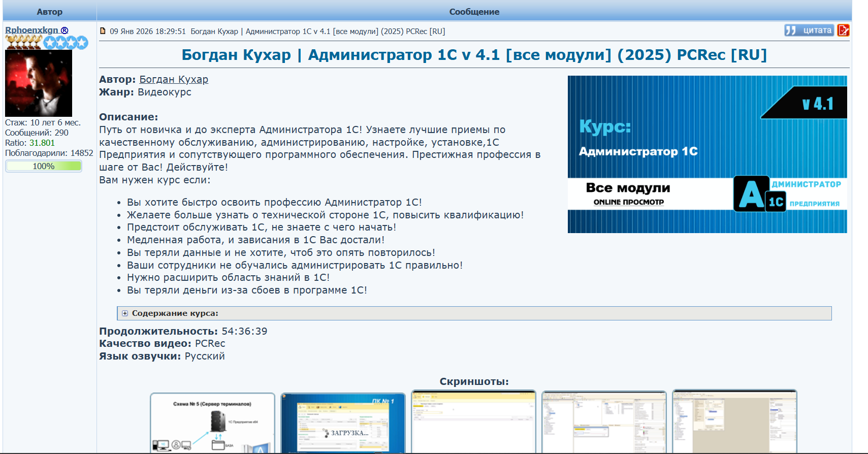Viewport: 868px width, 454px height.
Task: Click the цитата quote button
Action: pos(809,30)
